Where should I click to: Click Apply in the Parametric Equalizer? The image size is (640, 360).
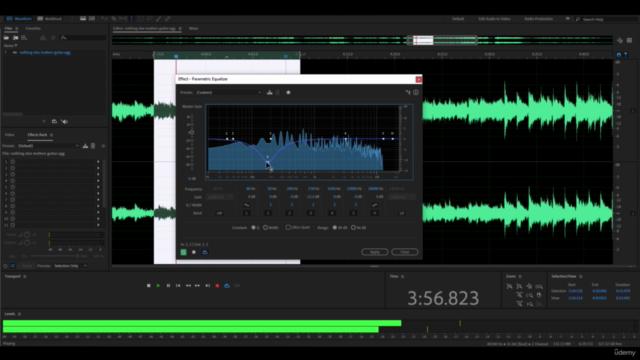374,252
